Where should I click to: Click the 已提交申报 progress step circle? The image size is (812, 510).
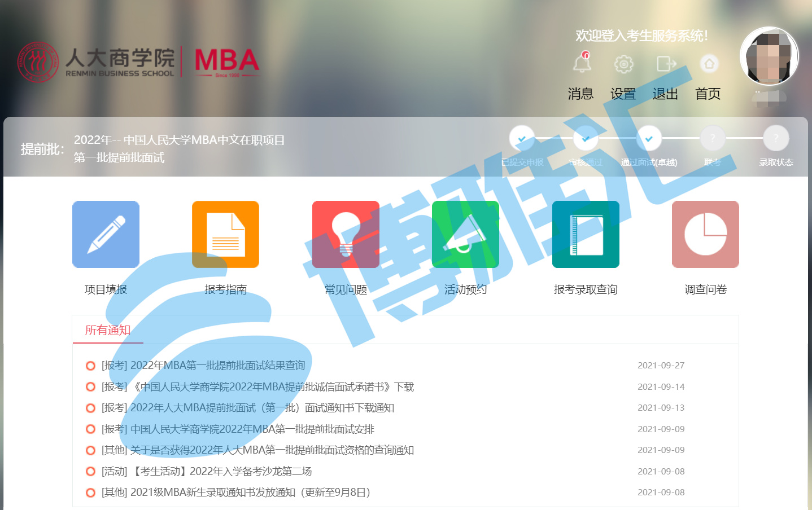pos(522,138)
